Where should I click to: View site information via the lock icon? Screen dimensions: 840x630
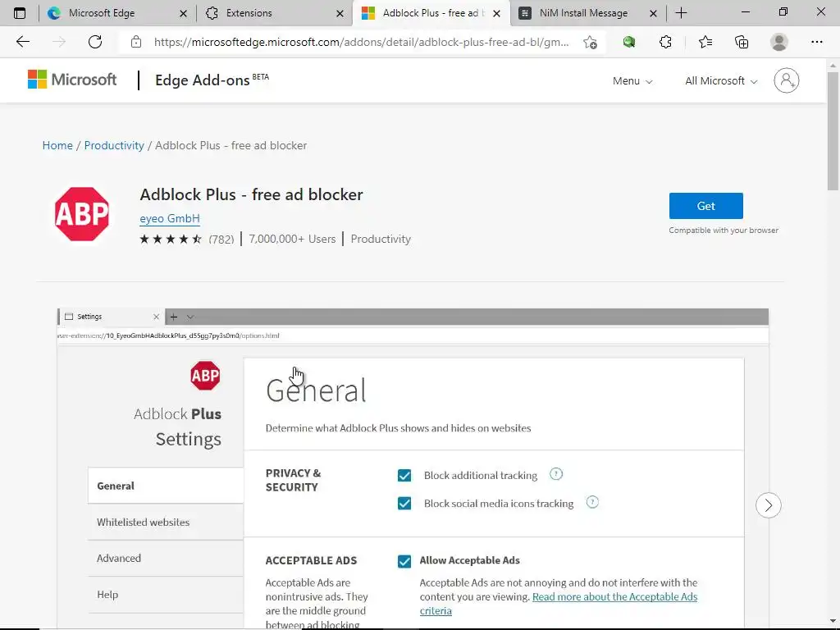pyautogui.click(x=136, y=42)
